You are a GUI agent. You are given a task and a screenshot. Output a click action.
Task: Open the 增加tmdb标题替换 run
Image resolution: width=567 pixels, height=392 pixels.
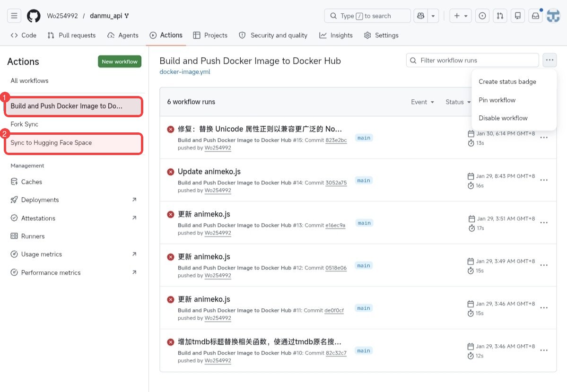pos(259,342)
